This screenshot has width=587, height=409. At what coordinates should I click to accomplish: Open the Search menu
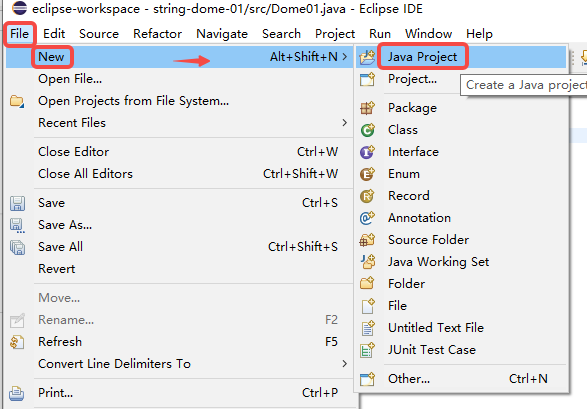(282, 34)
